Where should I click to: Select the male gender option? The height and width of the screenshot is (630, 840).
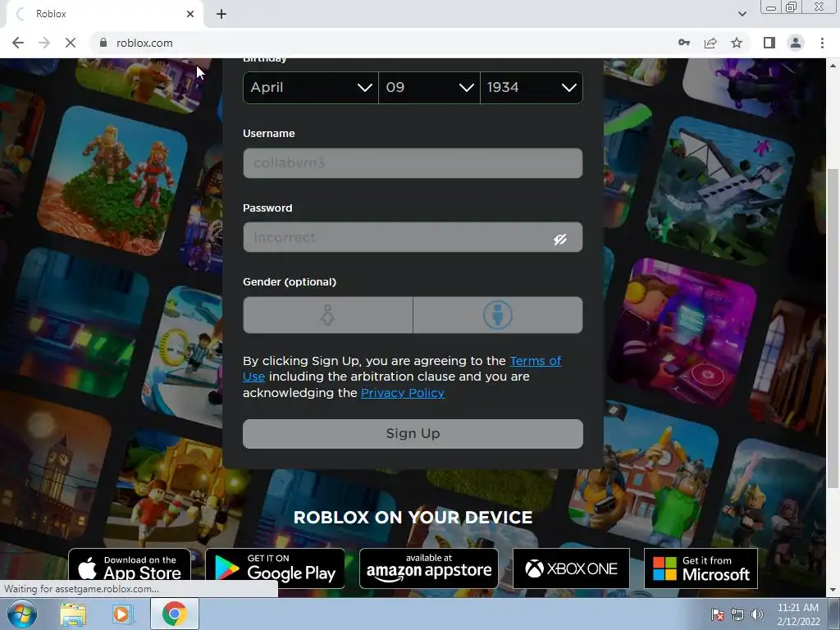point(498,315)
